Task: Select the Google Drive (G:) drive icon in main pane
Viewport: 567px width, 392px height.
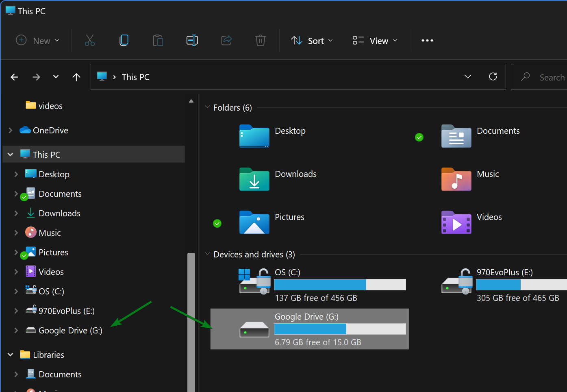Action: coord(254,329)
